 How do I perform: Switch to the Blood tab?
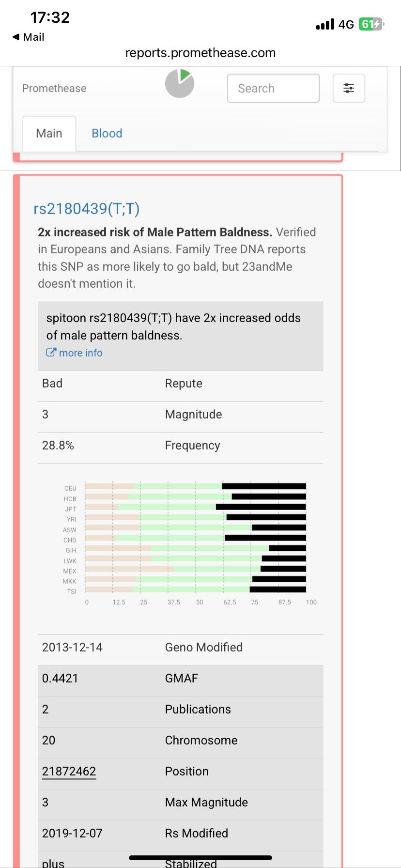click(107, 133)
